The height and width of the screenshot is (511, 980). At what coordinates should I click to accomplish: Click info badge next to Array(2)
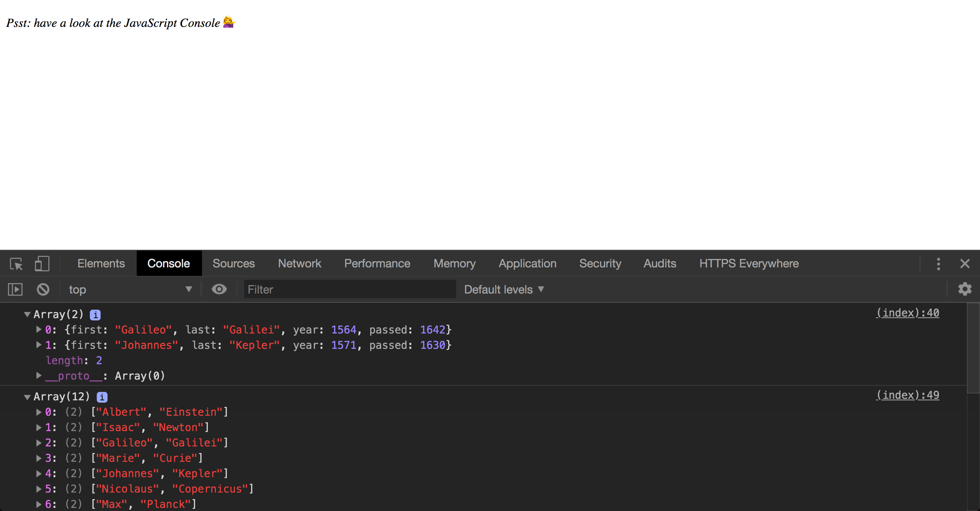coord(95,315)
